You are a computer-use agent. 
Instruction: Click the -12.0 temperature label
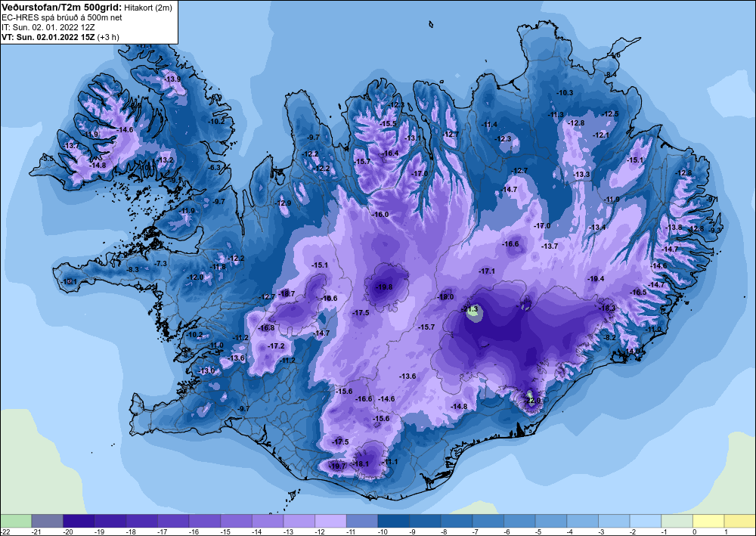(x=195, y=277)
